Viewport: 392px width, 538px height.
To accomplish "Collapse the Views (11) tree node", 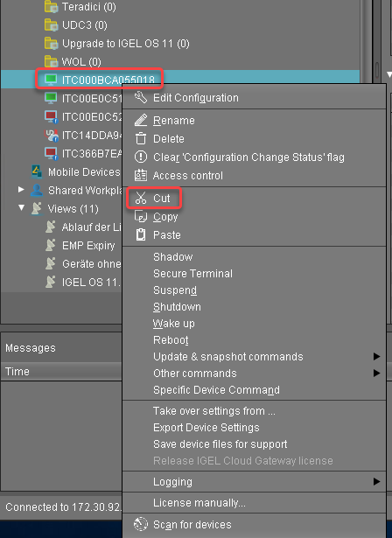I will 21,208.
